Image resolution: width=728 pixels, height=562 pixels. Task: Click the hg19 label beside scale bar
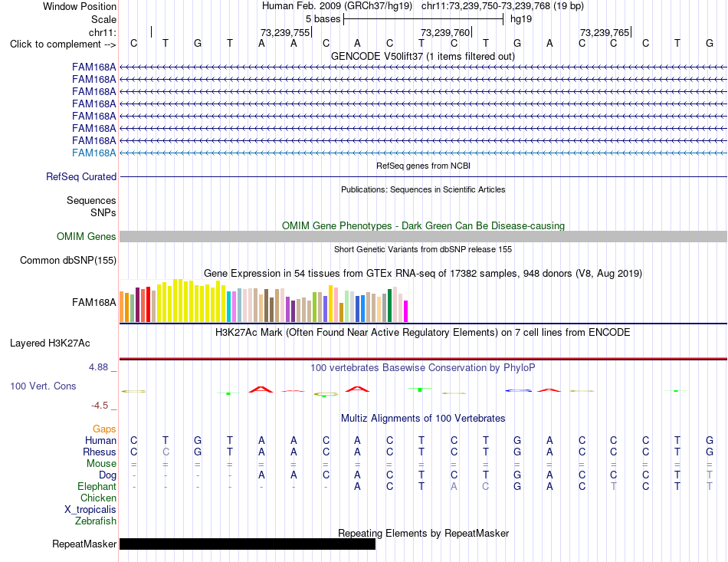point(521,19)
